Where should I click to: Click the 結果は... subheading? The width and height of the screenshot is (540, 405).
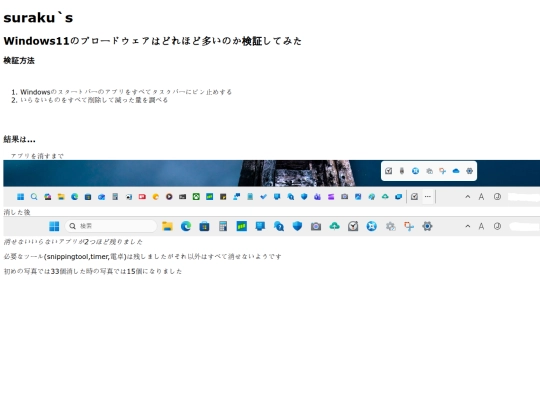point(19,139)
